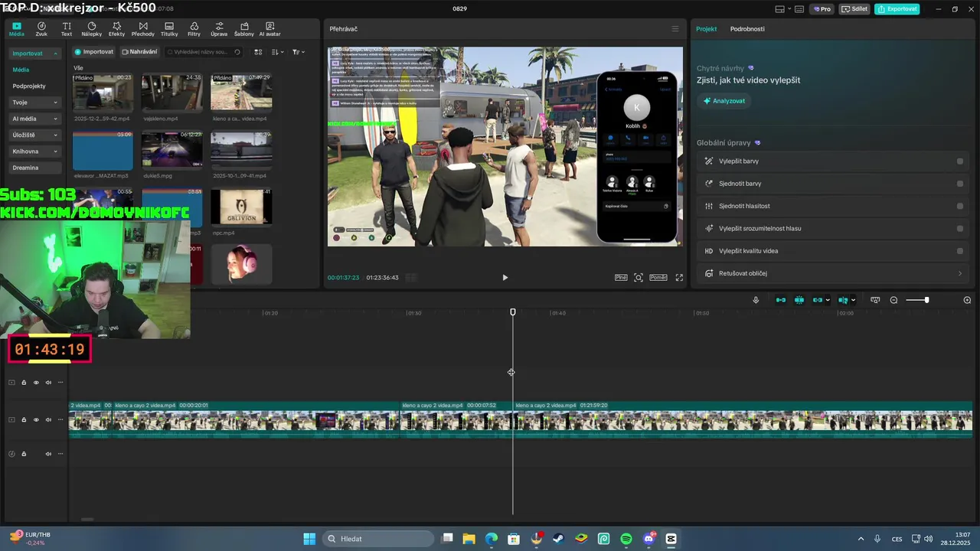
Task: Toggle eye visibility of main video track
Action: coord(36,420)
